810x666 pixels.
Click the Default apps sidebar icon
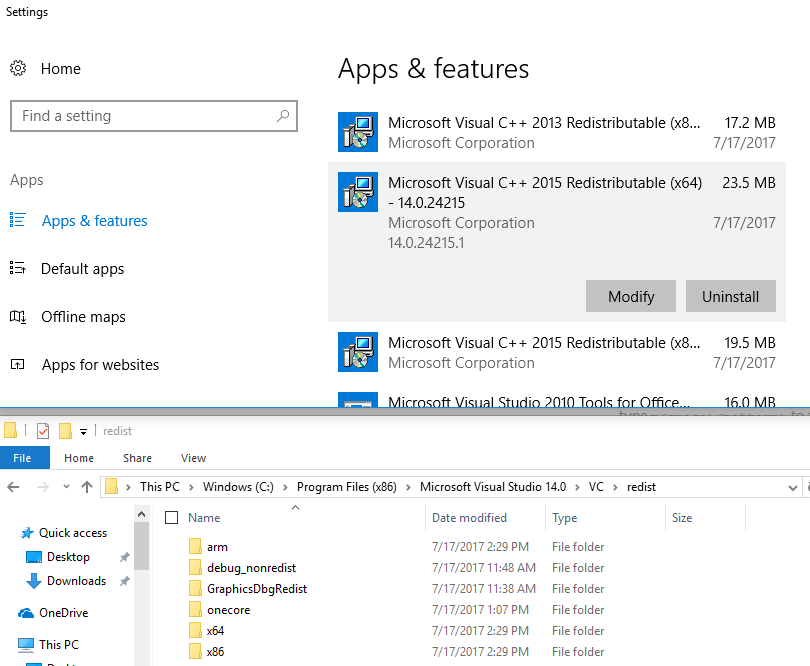click(18, 268)
